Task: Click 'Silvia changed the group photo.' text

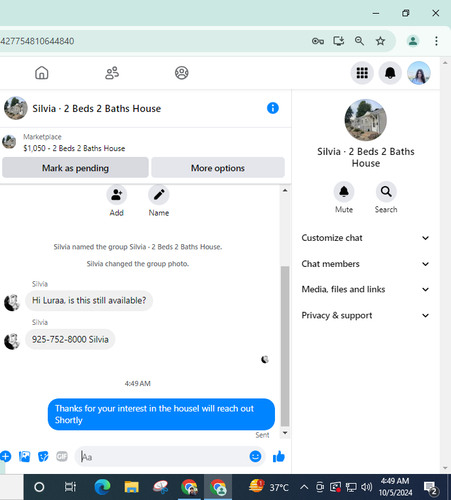Action: [x=138, y=264]
